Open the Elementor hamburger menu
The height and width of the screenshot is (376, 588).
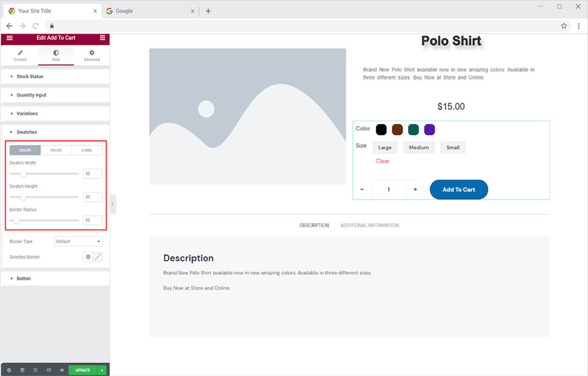(9, 38)
